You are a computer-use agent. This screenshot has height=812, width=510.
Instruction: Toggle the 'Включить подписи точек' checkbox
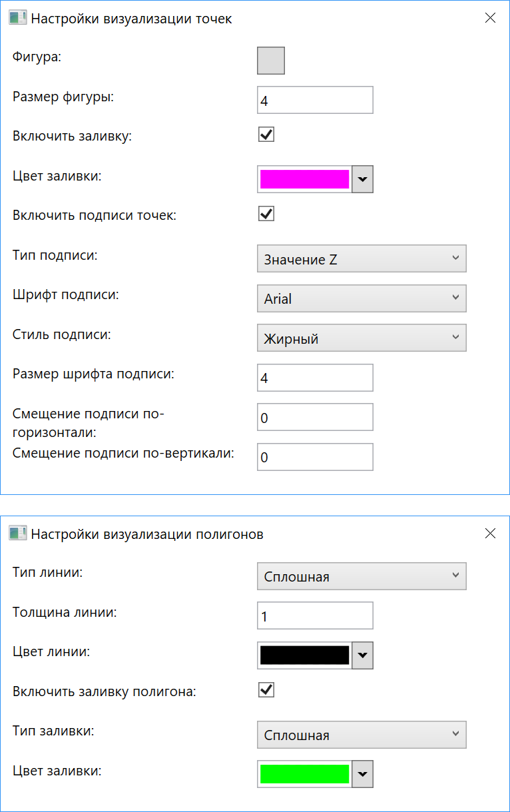(x=266, y=213)
